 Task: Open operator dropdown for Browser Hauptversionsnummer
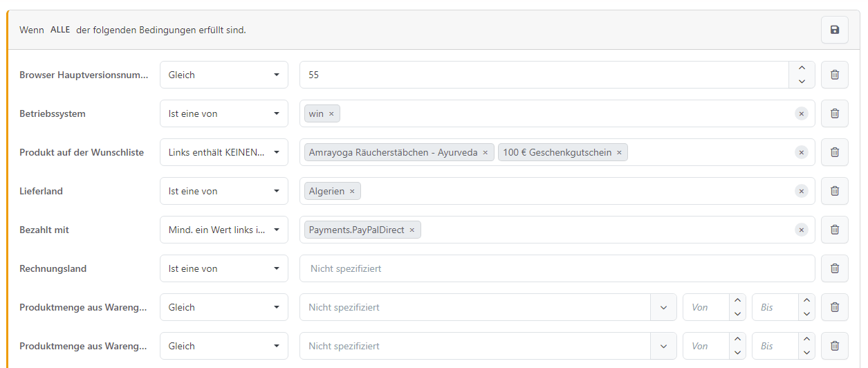tap(223, 75)
